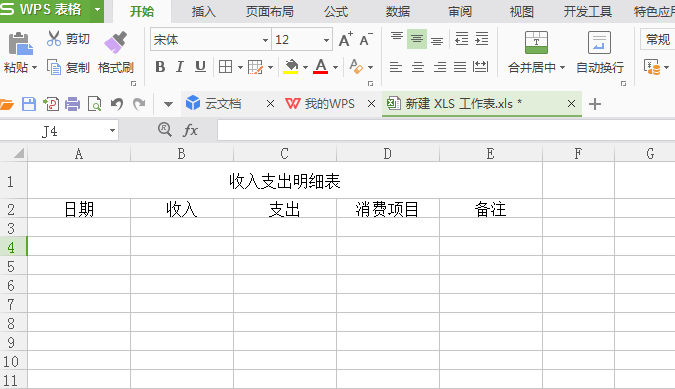The width and height of the screenshot is (675, 389).
Task: Open the 数据 ribbon tab
Action: click(x=398, y=12)
